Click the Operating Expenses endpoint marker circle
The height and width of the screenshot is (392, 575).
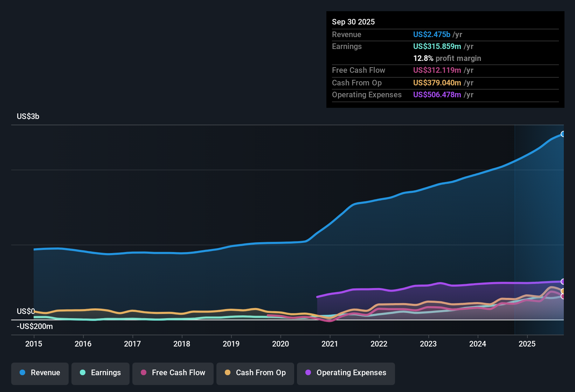coord(563,282)
